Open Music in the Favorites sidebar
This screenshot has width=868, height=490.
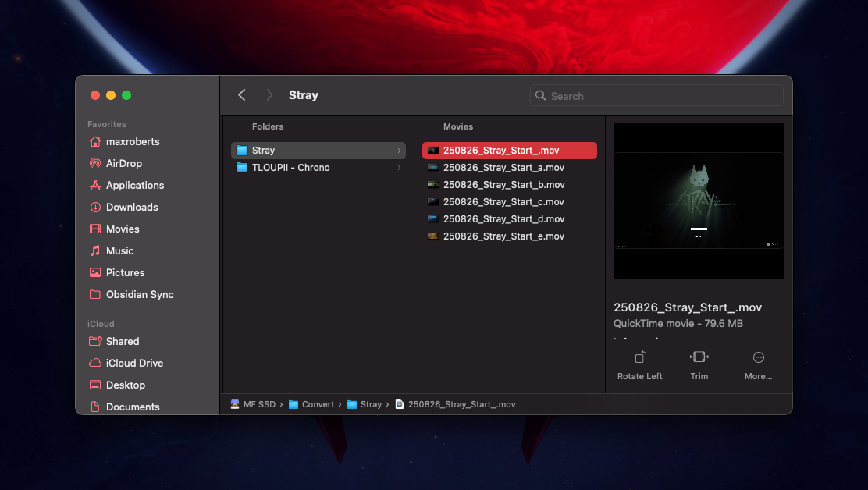click(119, 250)
